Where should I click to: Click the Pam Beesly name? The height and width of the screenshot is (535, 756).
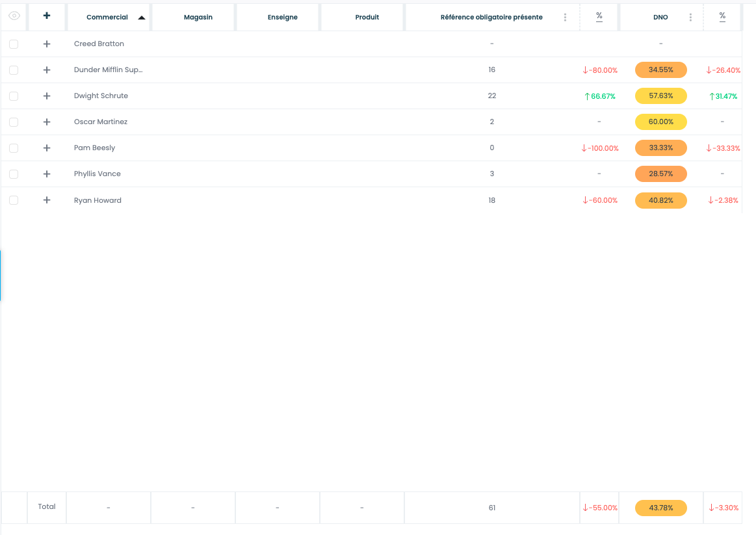point(94,148)
